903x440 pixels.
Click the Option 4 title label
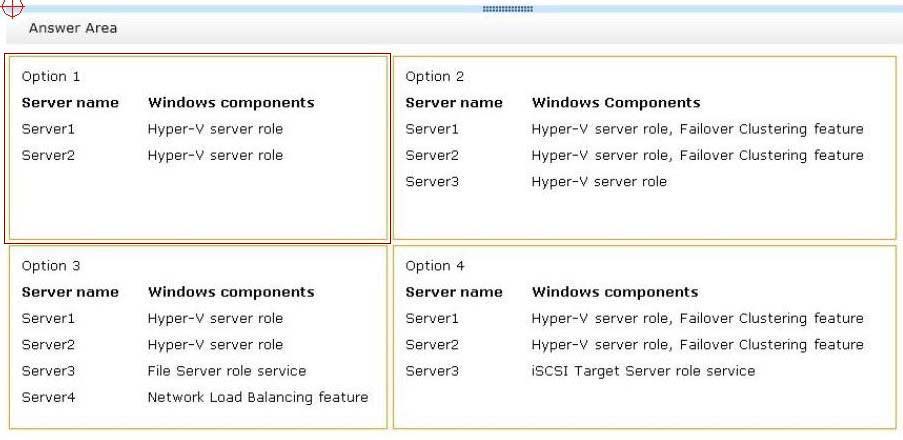[x=434, y=266]
